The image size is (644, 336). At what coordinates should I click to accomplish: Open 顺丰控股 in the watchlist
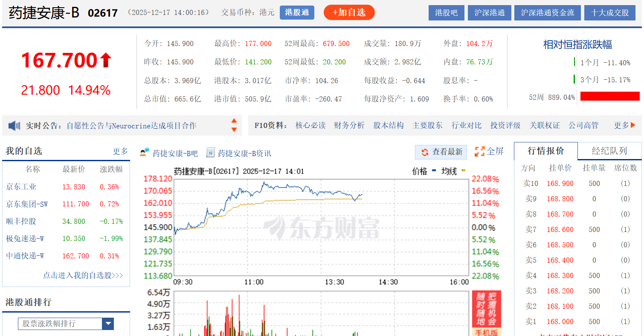[21, 221]
